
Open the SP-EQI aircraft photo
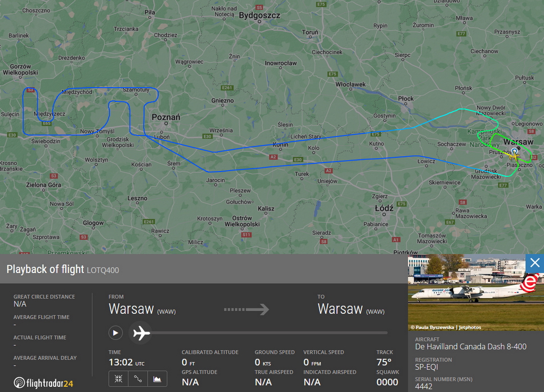475,292
